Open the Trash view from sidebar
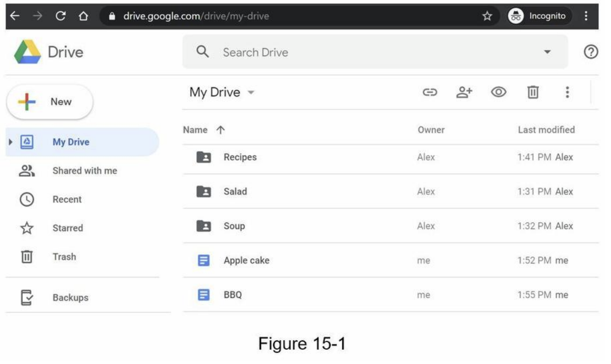611x364 pixels. [64, 257]
